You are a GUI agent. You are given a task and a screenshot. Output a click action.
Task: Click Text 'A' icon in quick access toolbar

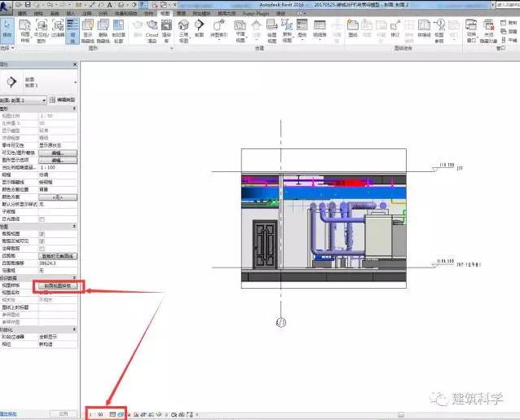tap(109, 5)
